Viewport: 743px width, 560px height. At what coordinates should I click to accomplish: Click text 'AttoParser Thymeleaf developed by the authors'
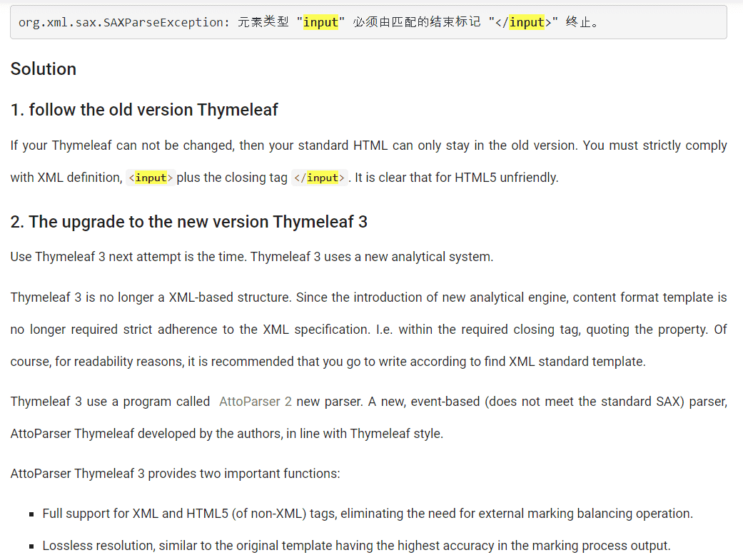147,434
